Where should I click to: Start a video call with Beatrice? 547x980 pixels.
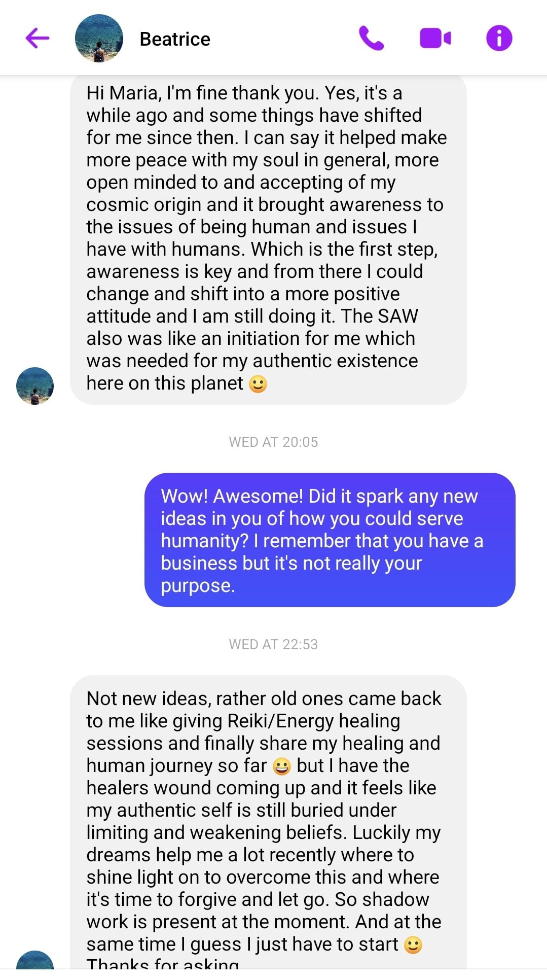tap(435, 38)
